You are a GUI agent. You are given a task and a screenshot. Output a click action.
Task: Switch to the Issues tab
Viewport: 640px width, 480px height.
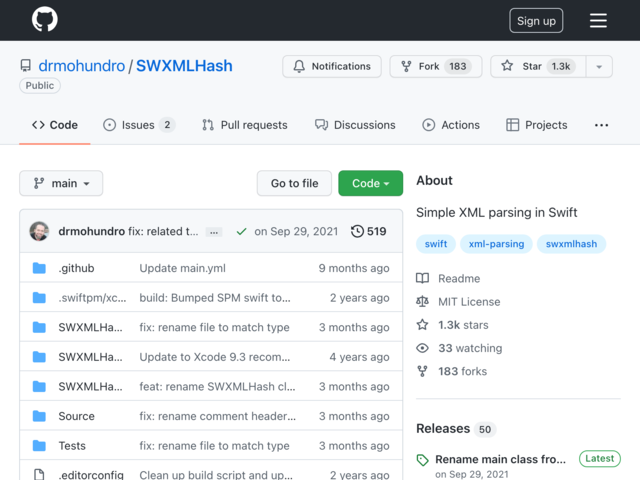(x=139, y=125)
